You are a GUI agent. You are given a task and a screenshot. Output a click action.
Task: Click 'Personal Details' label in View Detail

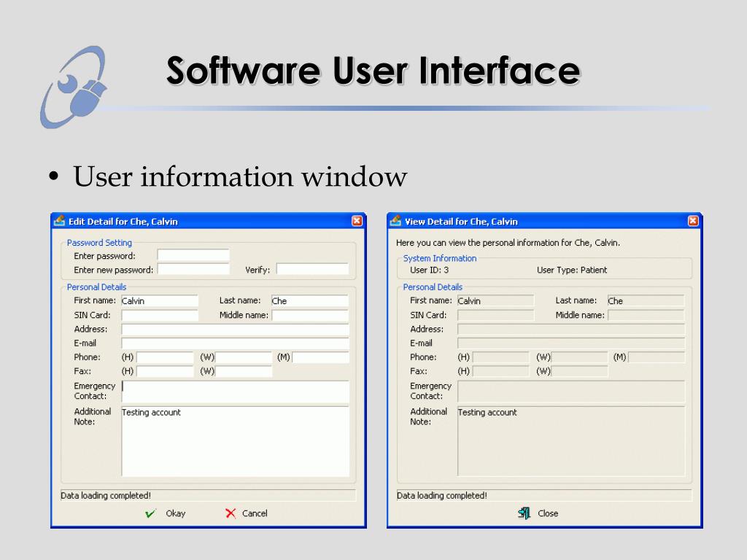tap(433, 287)
